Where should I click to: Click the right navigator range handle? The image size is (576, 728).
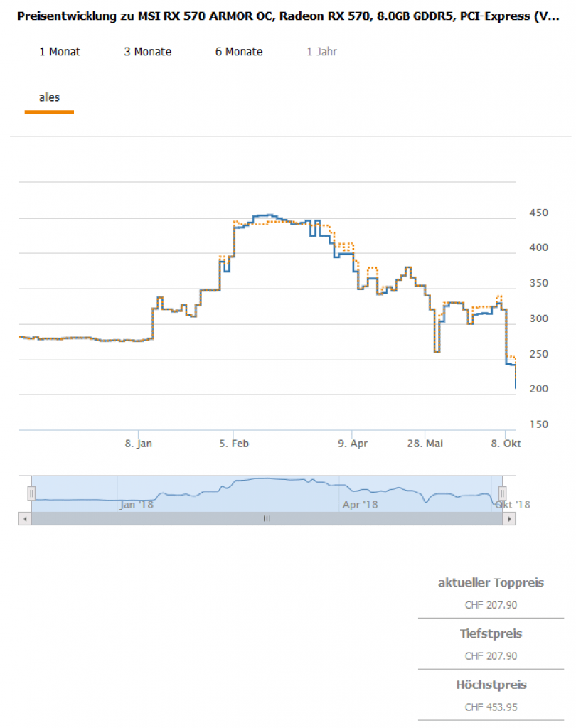pos(502,493)
